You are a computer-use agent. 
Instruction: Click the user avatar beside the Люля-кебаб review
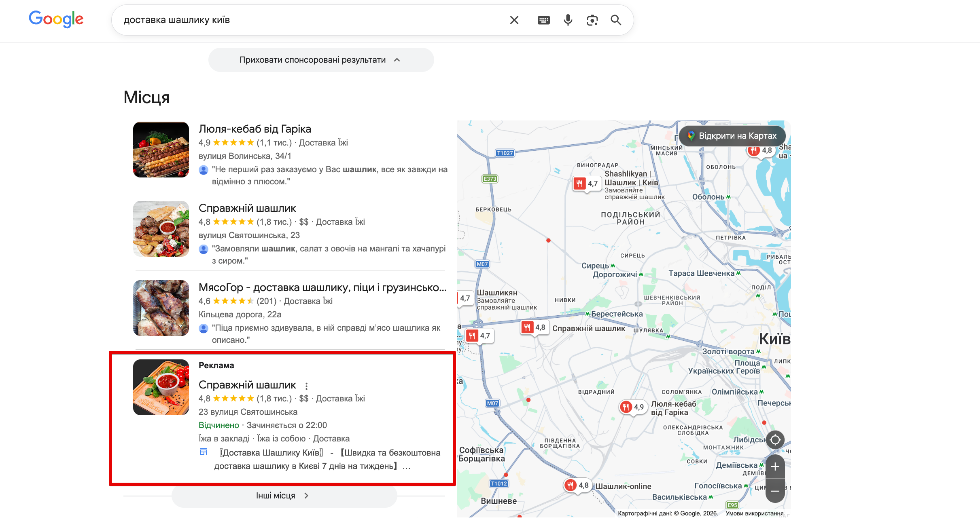204,170
